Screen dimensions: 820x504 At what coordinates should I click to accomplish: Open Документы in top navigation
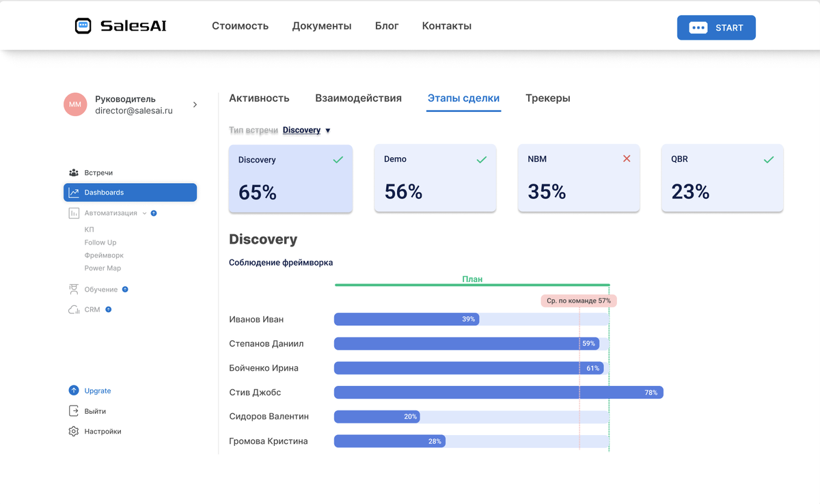click(322, 26)
